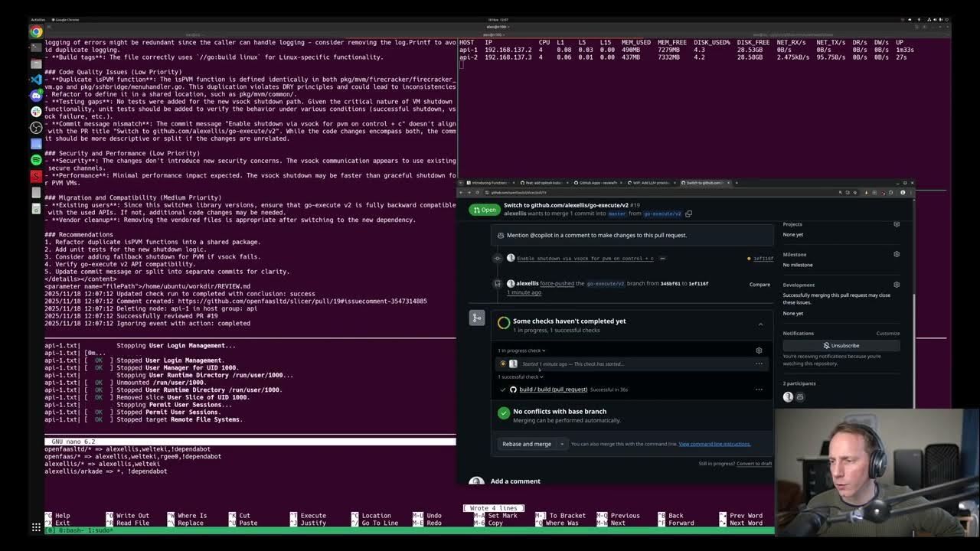
Task: Collapse the checks panel with the chevron
Action: point(760,323)
